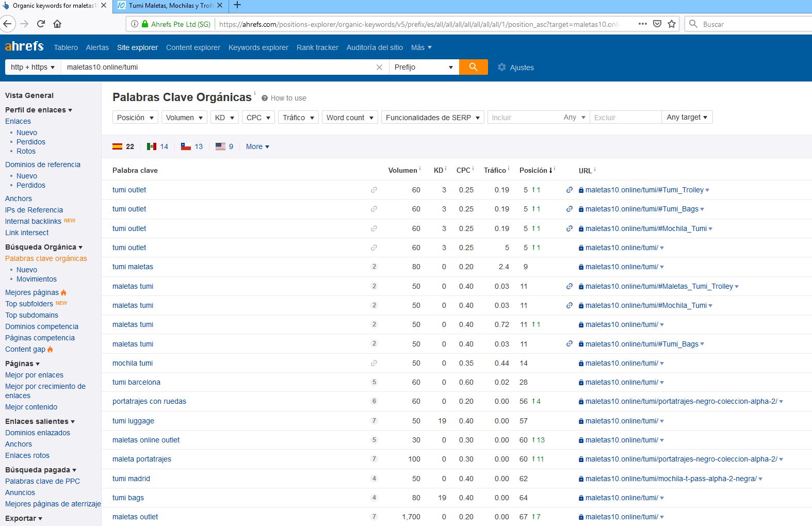Screen dimensions: 812x526
Task: Reload the page
Action: click(41, 24)
